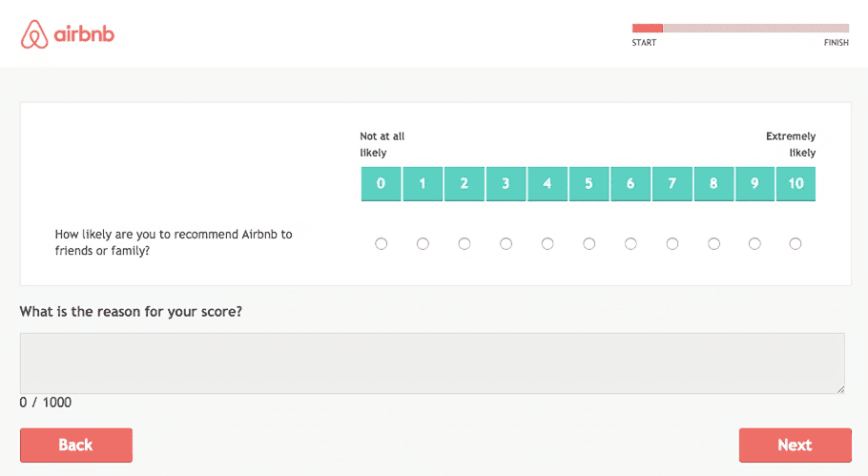
Task: Select the radio button for score 0
Action: click(381, 243)
